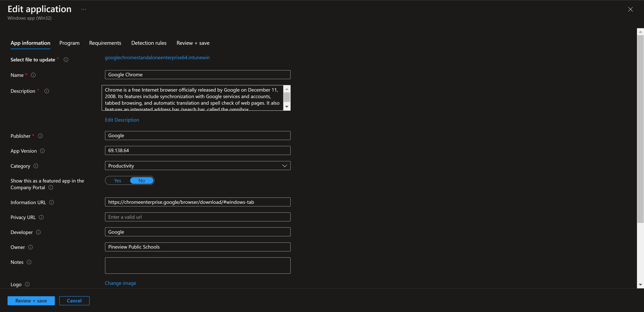
Task: Click the Edit Description link
Action: pos(122,120)
